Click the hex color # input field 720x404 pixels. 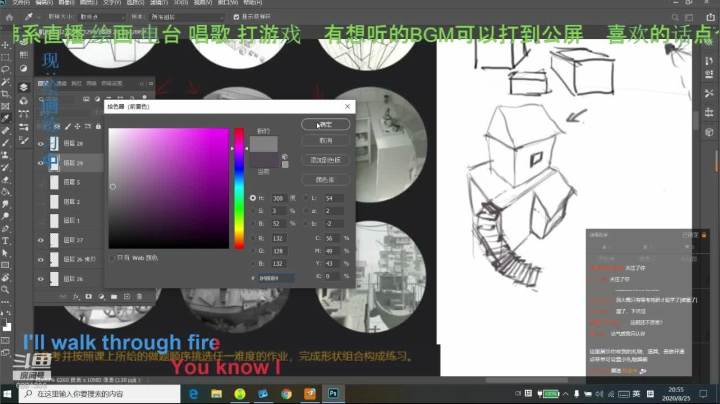pyautogui.click(x=276, y=278)
